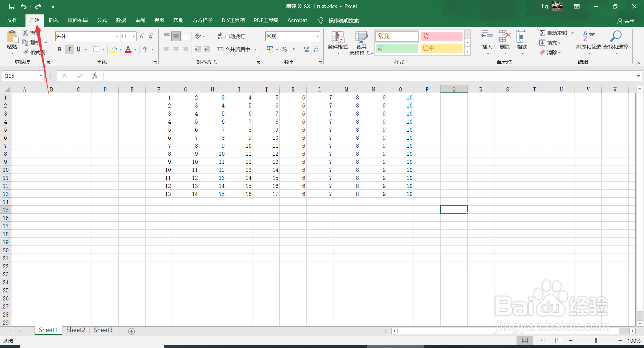644x348 pixels.
Task: Open Conditional Formatting menu
Action: pos(338,43)
